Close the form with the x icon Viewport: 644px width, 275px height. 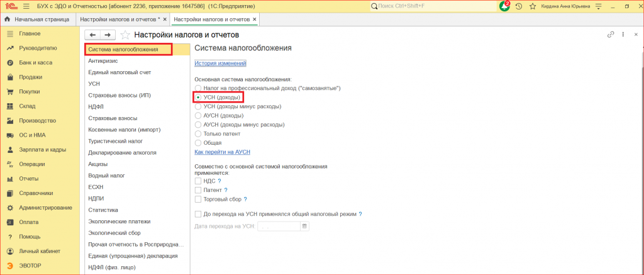(635, 35)
